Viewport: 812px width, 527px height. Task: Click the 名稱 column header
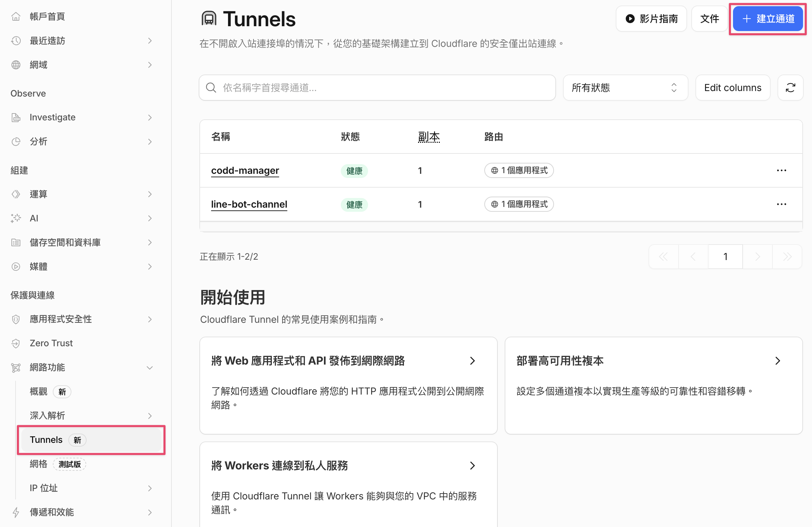(x=221, y=137)
